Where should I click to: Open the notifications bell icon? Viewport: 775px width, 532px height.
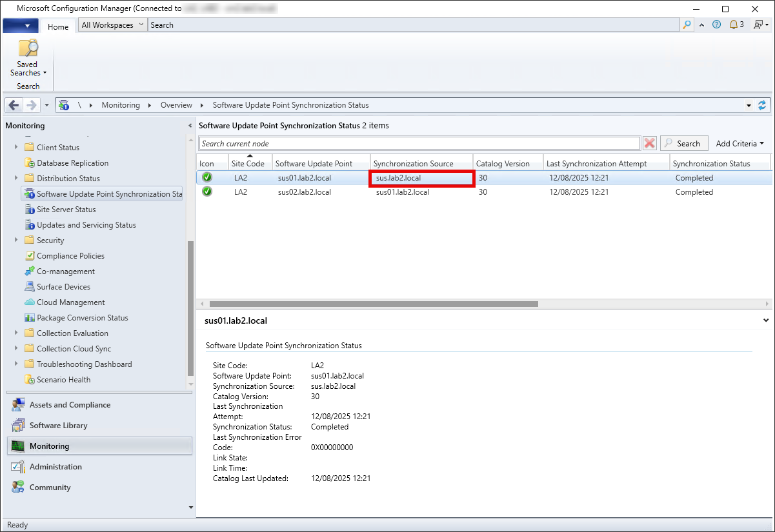pyautogui.click(x=734, y=25)
